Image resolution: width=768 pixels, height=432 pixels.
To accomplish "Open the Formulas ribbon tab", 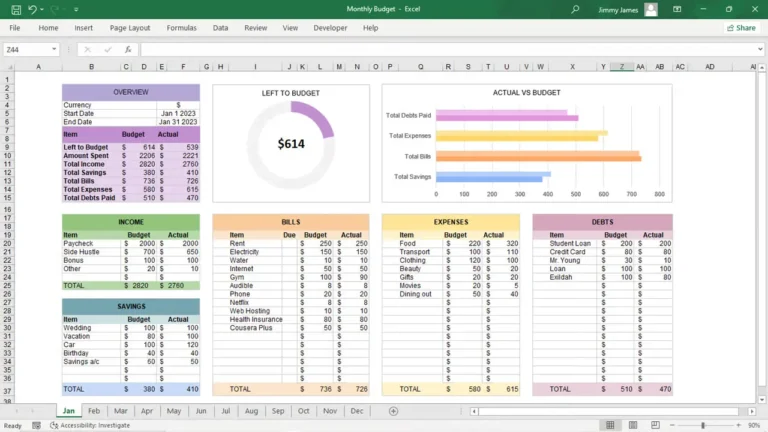I will [x=181, y=28].
